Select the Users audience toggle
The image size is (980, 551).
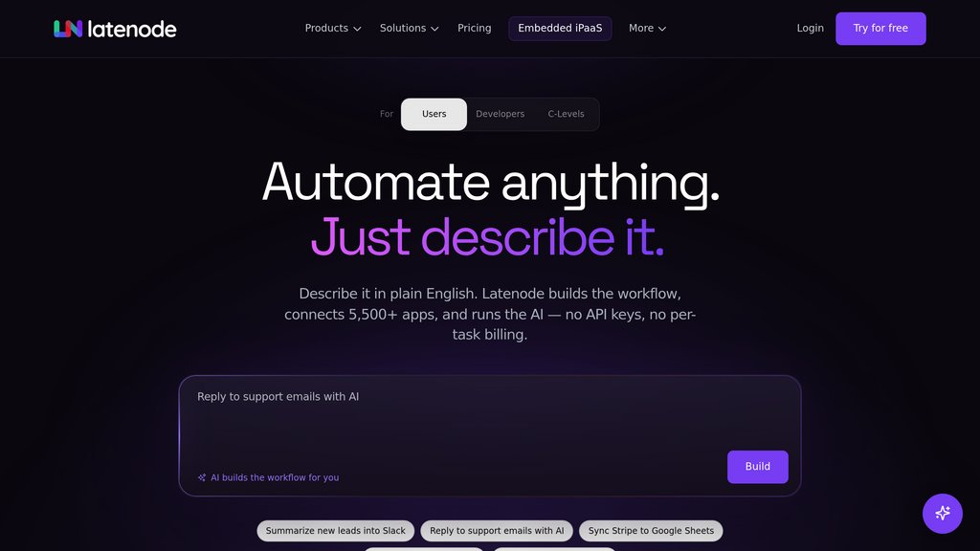(x=434, y=115)
